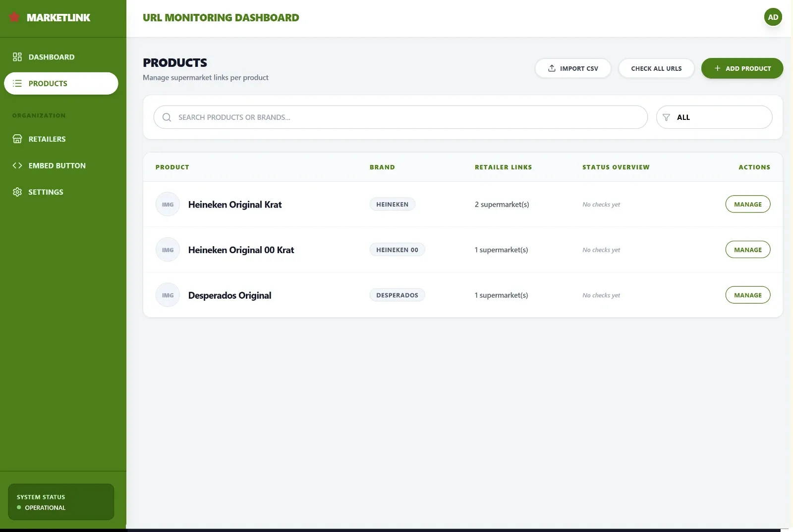The width and height of the screenshot is (793, 532).
Task: Click the Actions column header
Action: (x=754, y=167)
